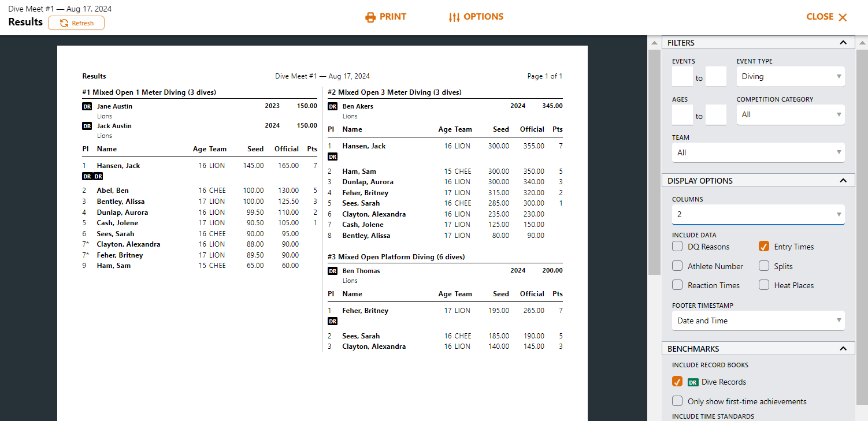Click the PRINT button
Screen dimensions: 868x421
[392, 17]
